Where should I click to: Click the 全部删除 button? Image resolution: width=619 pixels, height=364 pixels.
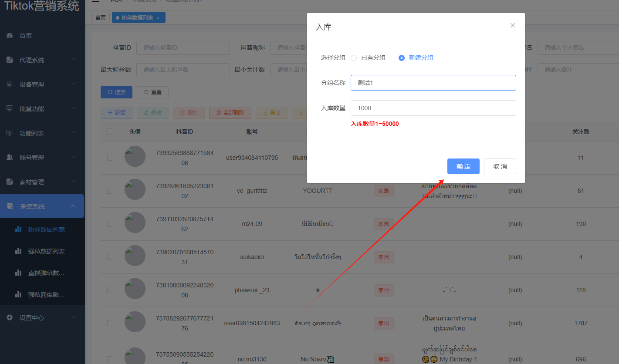(230, 113)
